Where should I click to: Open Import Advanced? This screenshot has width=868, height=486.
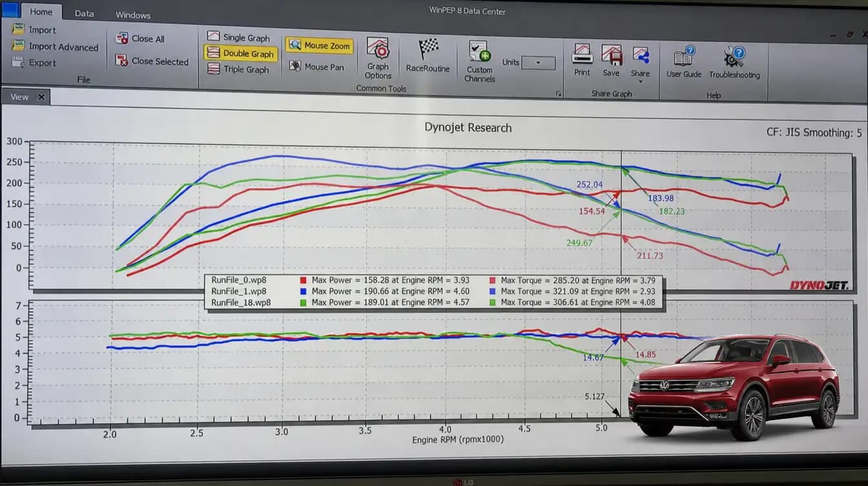(x=55, y=47)
